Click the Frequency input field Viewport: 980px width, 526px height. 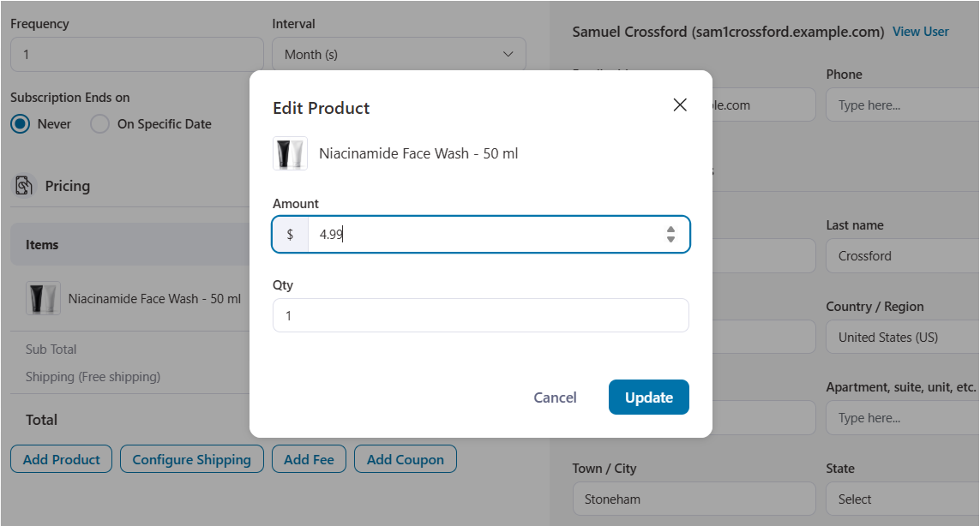(135, 53)
